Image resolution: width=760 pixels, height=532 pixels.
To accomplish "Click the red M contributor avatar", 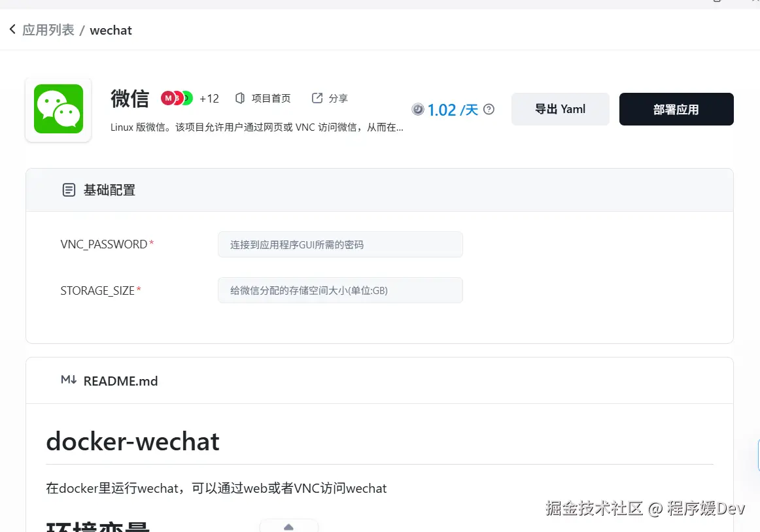I will pyautogui.click(x=168, y=98).
